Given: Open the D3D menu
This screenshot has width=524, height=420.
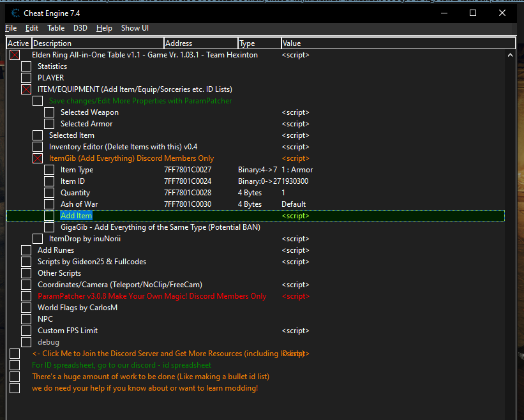Looking at the screenshot, I should pyautogui.click(x=80, y=28).
